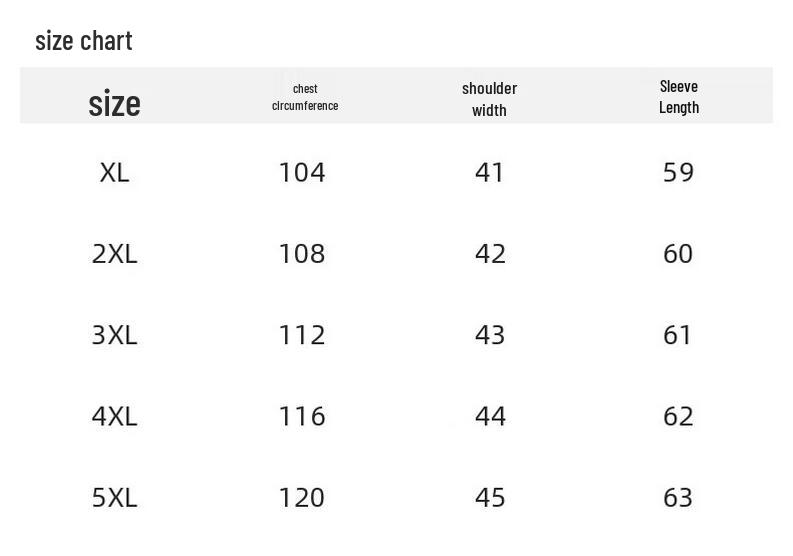The height and width of the screenshot is (556, 793).
Task: Click the XL size row label
Action: 114,173
